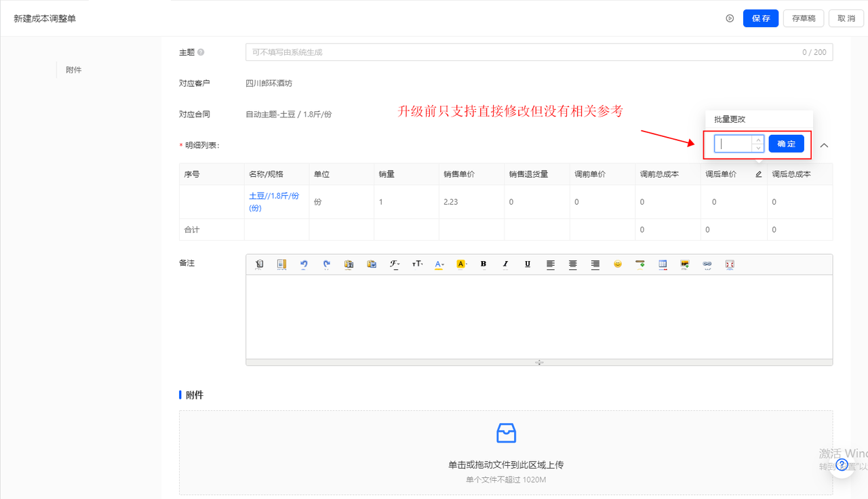Click the upload inbox icon in attachment area
The width and height of the screenshot is (868, 499).
[x=506, y=433]
